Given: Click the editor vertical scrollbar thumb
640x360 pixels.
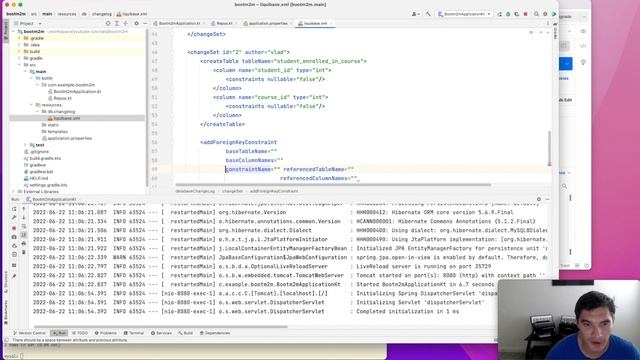Looking at the screenshot, I should pyautogui.click(x=549, y=148).
